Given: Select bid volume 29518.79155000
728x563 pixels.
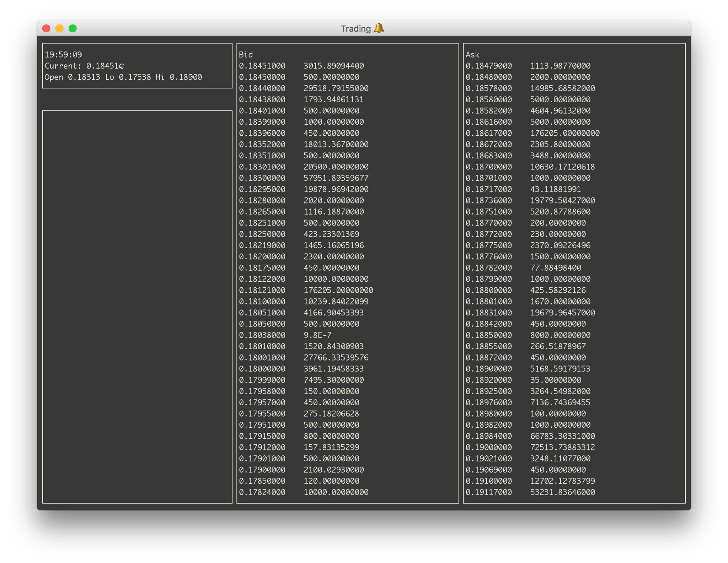Looking at the screenshot, I should click(x=336, y=88).
